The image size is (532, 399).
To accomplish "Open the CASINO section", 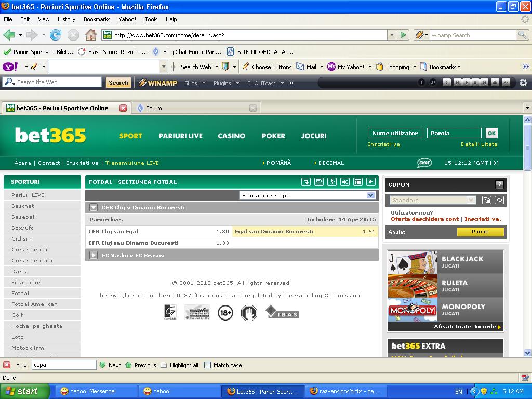I will click(231, 136).
